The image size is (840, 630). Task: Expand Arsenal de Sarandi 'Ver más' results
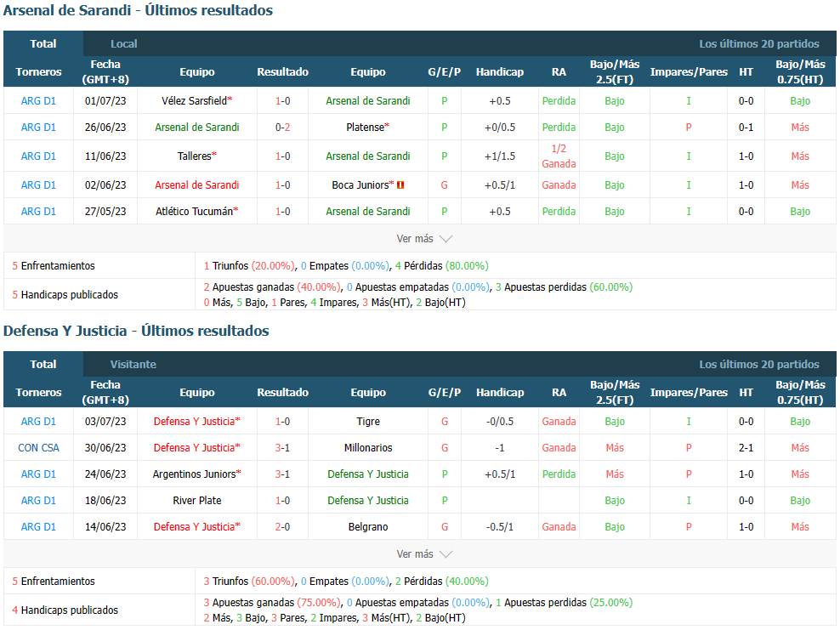point(424,239)
